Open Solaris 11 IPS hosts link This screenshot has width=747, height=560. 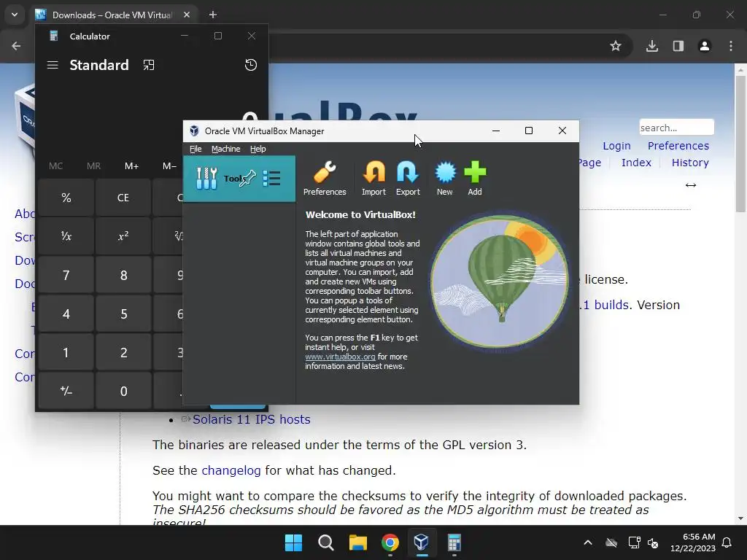[252, 419]
